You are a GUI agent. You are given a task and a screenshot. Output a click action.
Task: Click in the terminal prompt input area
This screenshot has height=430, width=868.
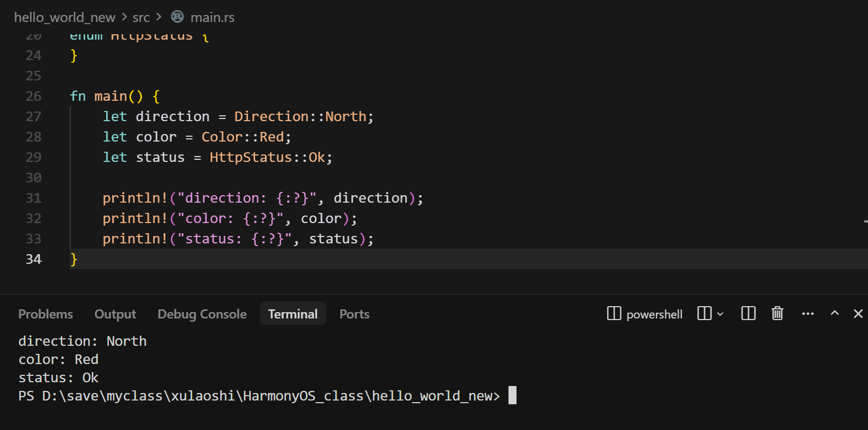pyautogui.click(x=513, y=396)
